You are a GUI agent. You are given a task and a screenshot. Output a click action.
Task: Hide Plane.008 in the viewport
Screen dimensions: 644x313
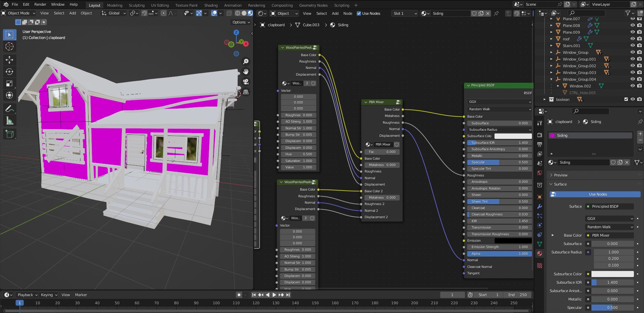[632, 25]
